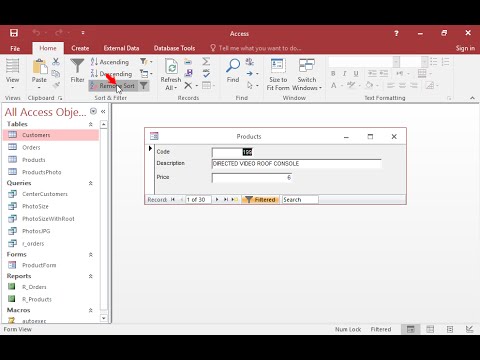
Task: Sort records with the Descending button
Action: pos(111,74)
